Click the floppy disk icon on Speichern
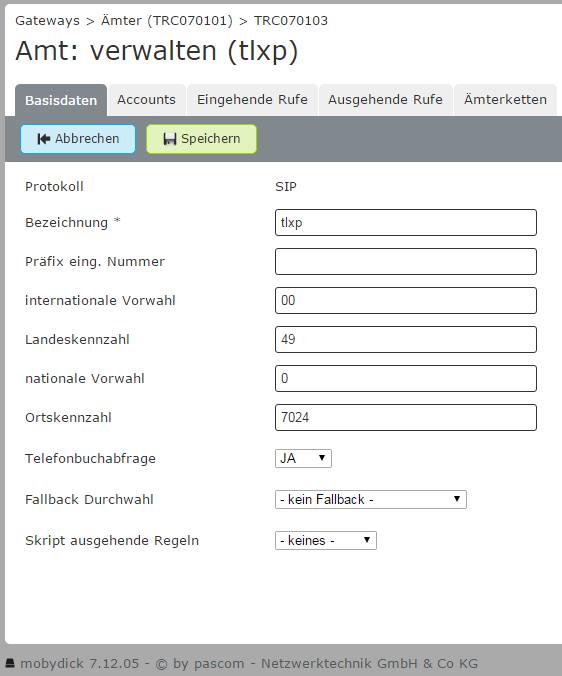Viewport: 562px width, 676px height. (x=170, y=139)
